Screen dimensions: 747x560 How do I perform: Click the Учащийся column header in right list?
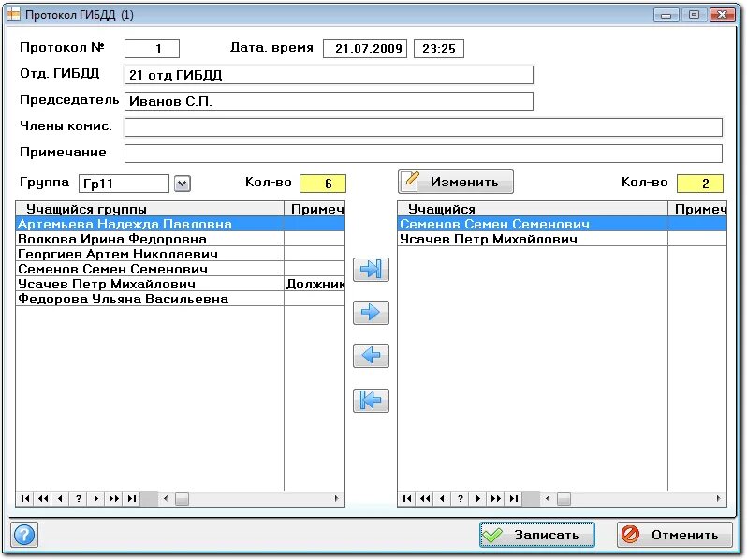tap(533, 209)
